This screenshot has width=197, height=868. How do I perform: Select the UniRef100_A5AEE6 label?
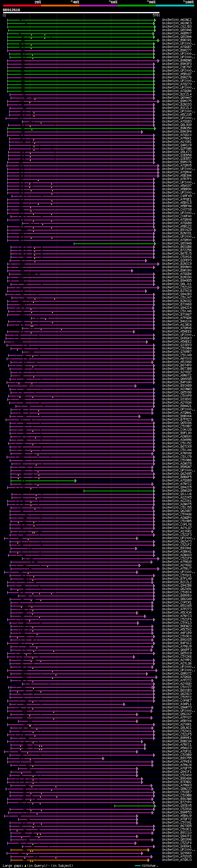click(x=177, y=332)
